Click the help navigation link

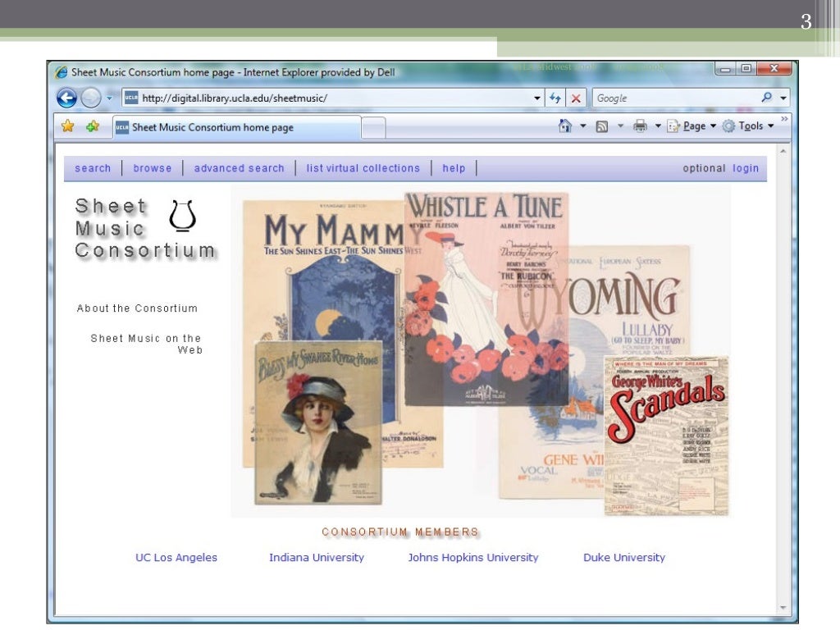[454, 168]
